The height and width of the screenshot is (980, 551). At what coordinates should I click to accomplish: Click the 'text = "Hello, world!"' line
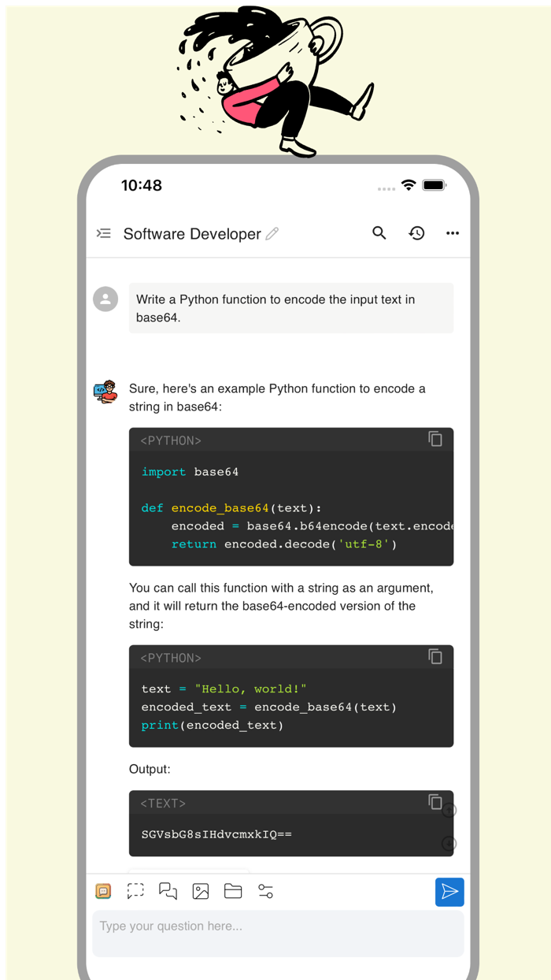tap(224, 689)
